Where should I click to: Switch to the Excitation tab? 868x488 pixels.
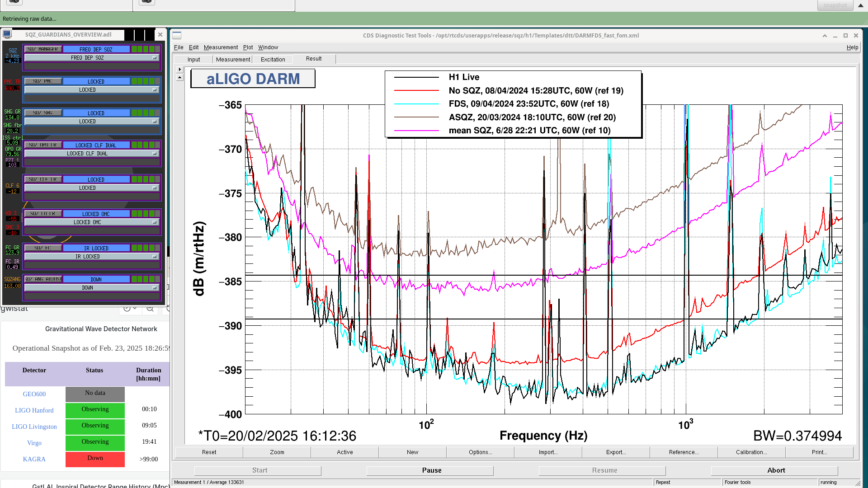[x=273, y=60]
